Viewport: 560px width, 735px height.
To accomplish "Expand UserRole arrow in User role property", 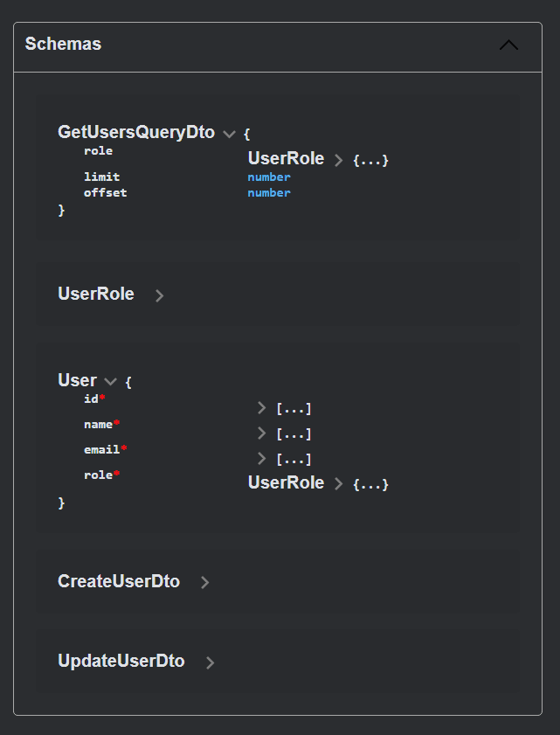I will tap(339, 483).
